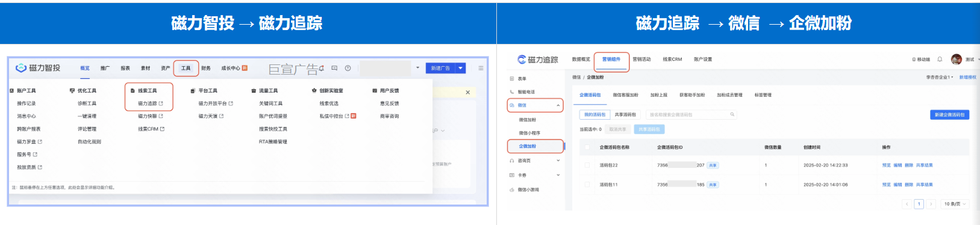The height and width of the screenshot is (225, 980).
Task: Go to next page in pagination
Action: (x=931, y=204)
